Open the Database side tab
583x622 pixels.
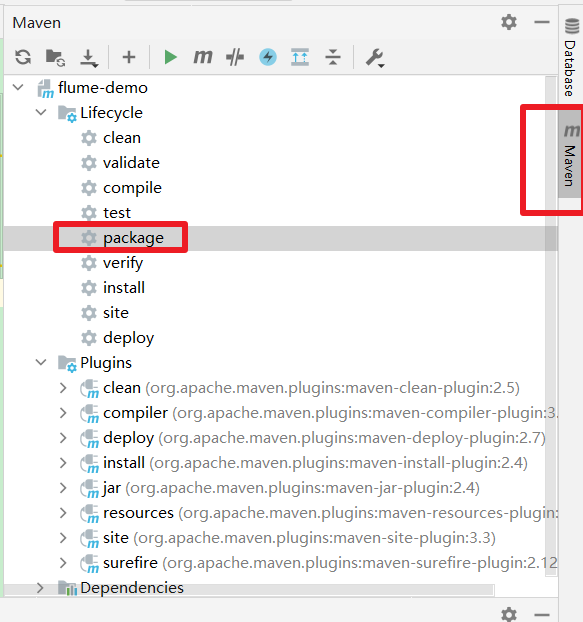point(571,57)
